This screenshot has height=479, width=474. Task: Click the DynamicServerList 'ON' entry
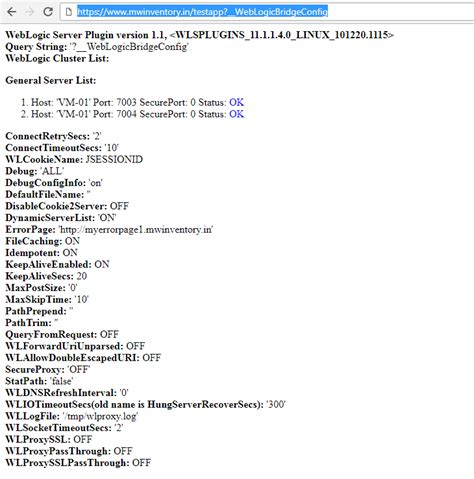[x=61, y=218]
